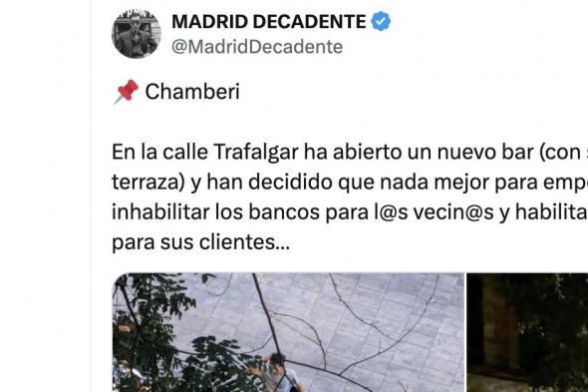Click the line starting "terraza) y han decidido"
Viewport: 588px width, 392px height.
pos(350,183)
